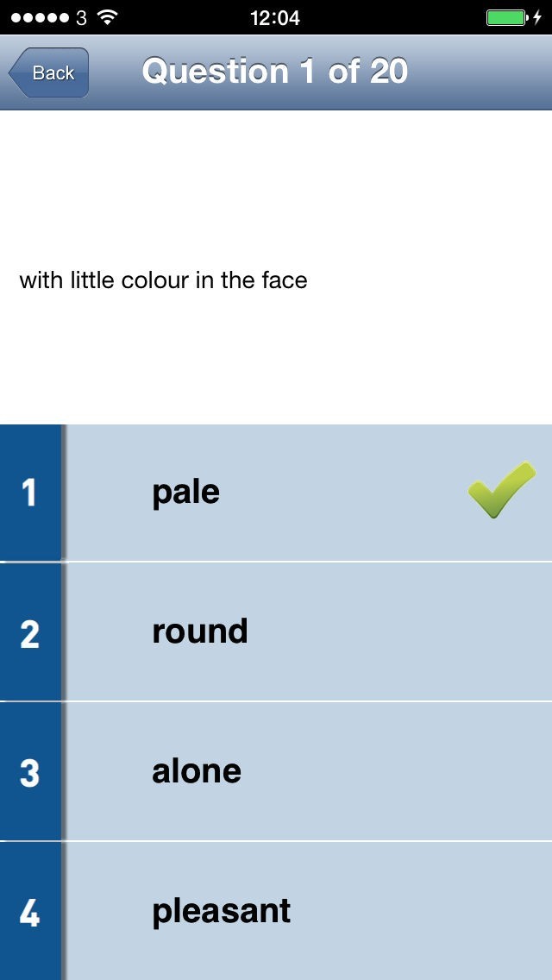
Task: Select the answer 'pale'
Action: tap(186, 493)
